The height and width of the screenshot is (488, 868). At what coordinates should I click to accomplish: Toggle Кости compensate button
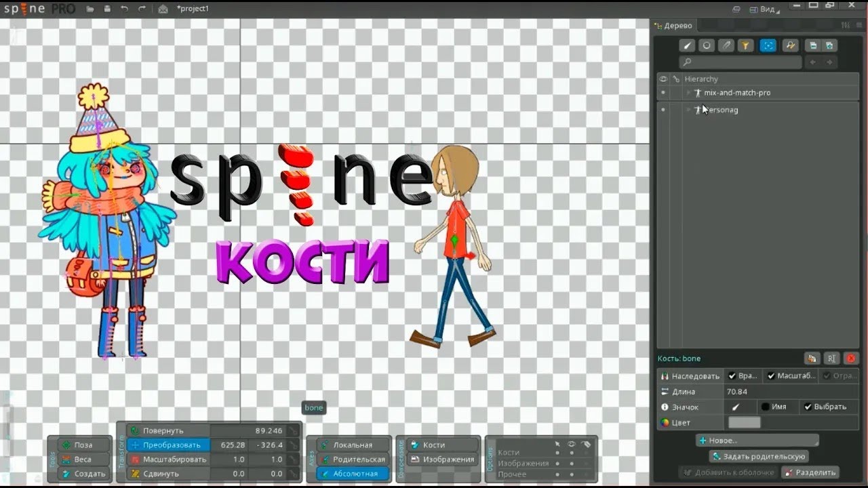(442, 445)
